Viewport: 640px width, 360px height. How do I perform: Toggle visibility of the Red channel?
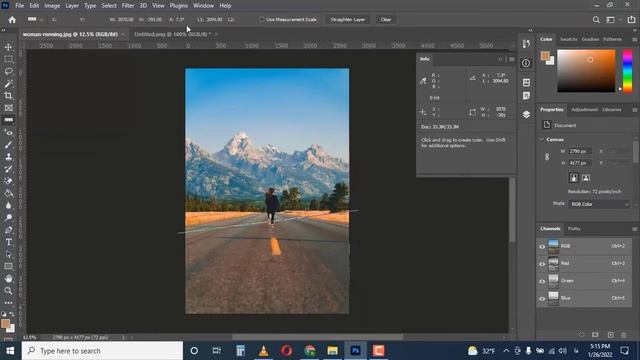point(542,264)
